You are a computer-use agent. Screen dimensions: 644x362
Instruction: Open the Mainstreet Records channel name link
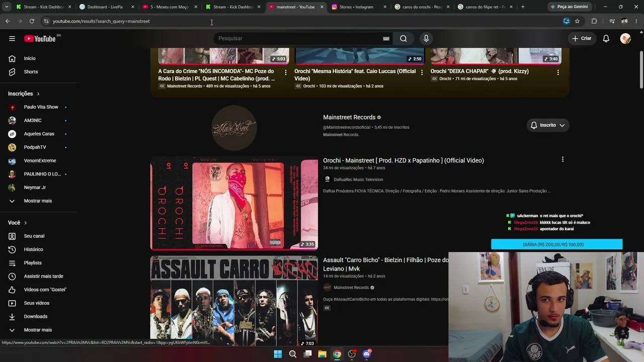click(349, 117)
